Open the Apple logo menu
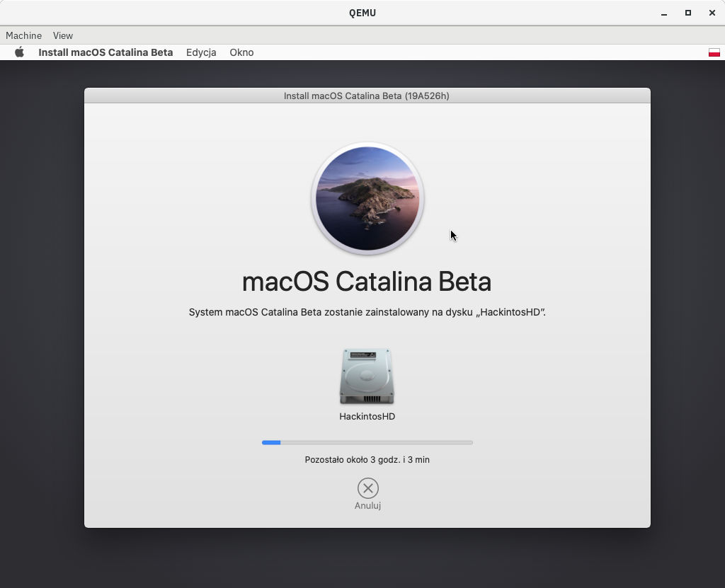Image resolution: width=725 pixels, height=588 pixels. tap(19, 52)
